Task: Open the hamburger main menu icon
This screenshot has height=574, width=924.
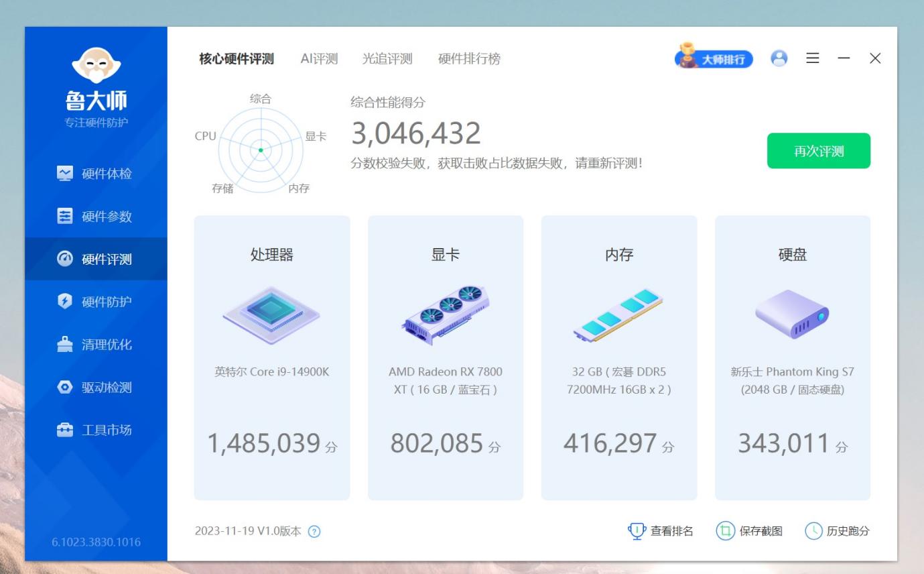Action: 812,58
